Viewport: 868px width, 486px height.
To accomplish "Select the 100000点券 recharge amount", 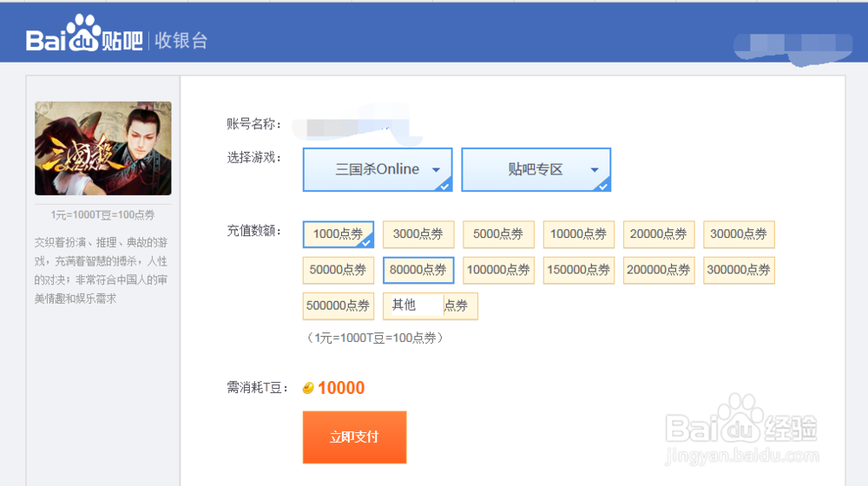I will 498,270.
